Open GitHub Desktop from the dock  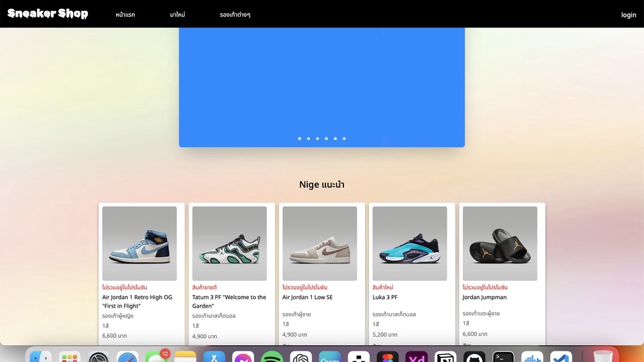pyautogui.click(x=474, y=356)
